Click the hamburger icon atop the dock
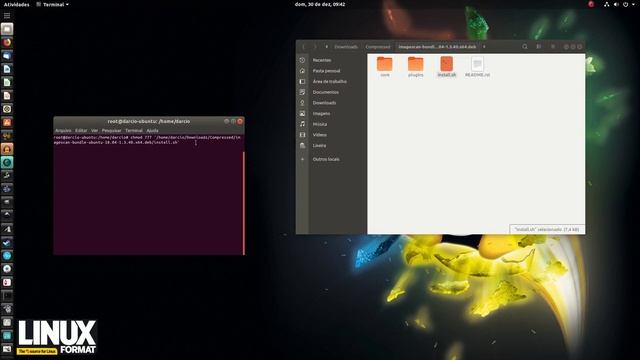640x360 pixels. coord(7,16)
